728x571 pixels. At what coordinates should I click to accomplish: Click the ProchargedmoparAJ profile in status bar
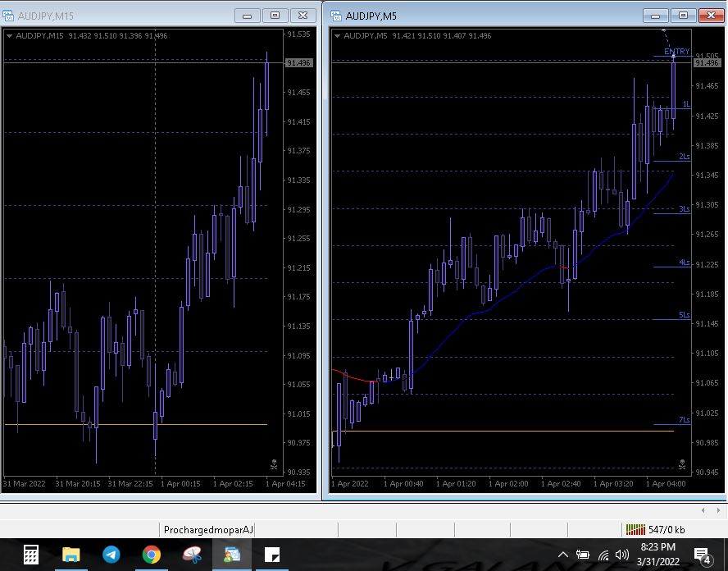(x=208, y=530)
